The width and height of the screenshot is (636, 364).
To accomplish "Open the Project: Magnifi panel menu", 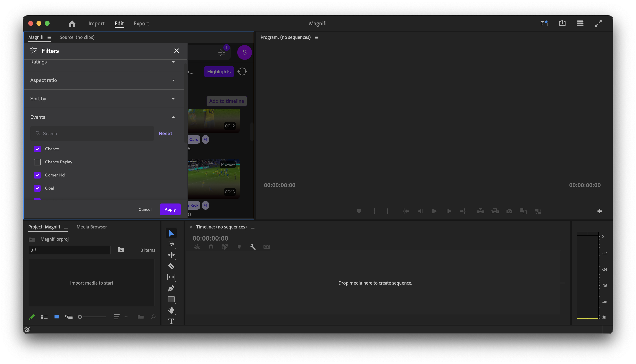I will (x=66, y=227).
